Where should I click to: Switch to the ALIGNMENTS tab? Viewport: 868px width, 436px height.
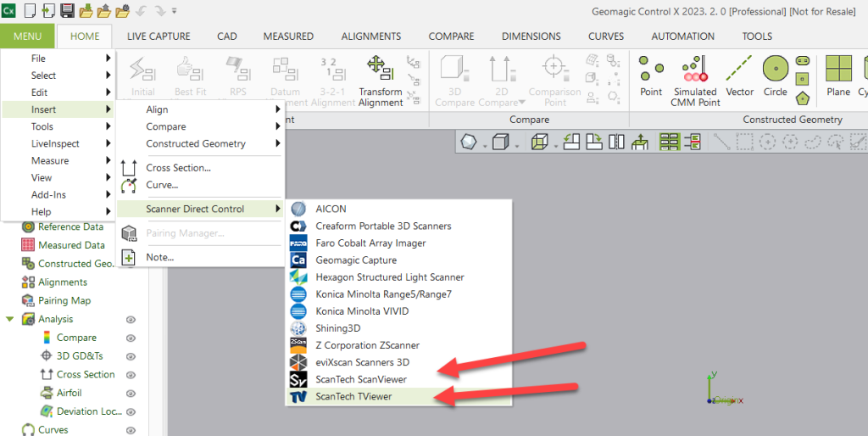pos(371,36)
